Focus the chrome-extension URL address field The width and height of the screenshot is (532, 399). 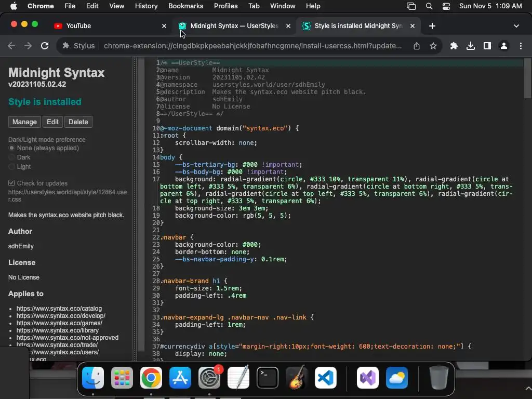point(252,46)
